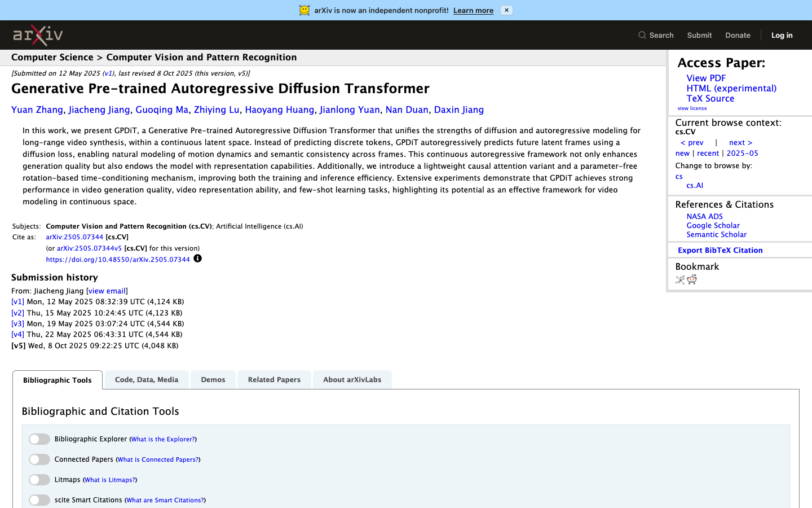The width and height of the screenshot is (812, 508).
Task: Enable the Connected Papers toggle
Action: (39, 459)
